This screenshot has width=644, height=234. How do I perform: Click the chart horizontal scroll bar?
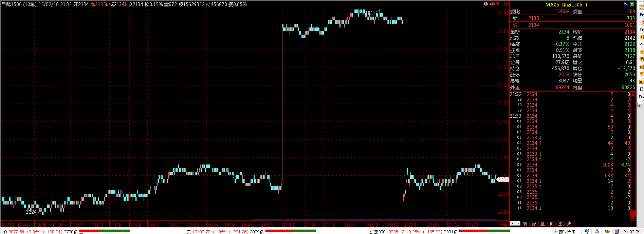click(x=374, y=219)
